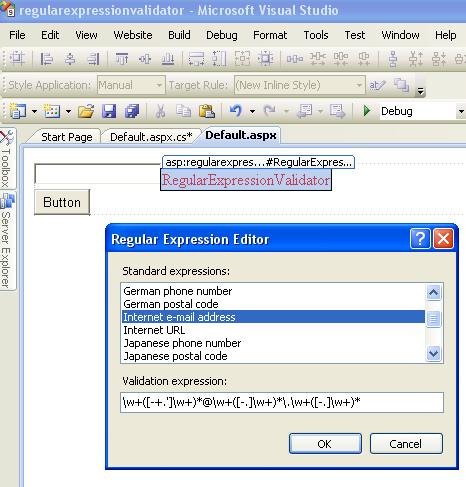Expand the Navigate Backward dropdown arrow

(x=321, y=111)
